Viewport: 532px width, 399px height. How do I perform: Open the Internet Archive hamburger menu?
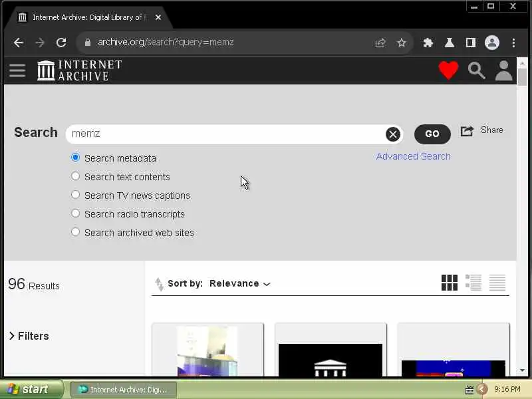(17, 70)
